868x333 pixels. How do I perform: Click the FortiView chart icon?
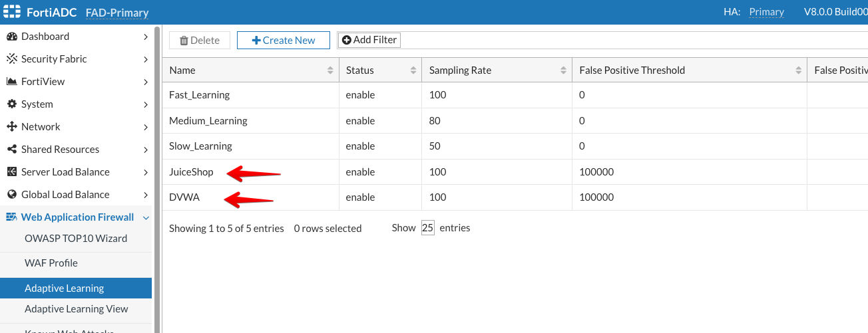point(11,82)
